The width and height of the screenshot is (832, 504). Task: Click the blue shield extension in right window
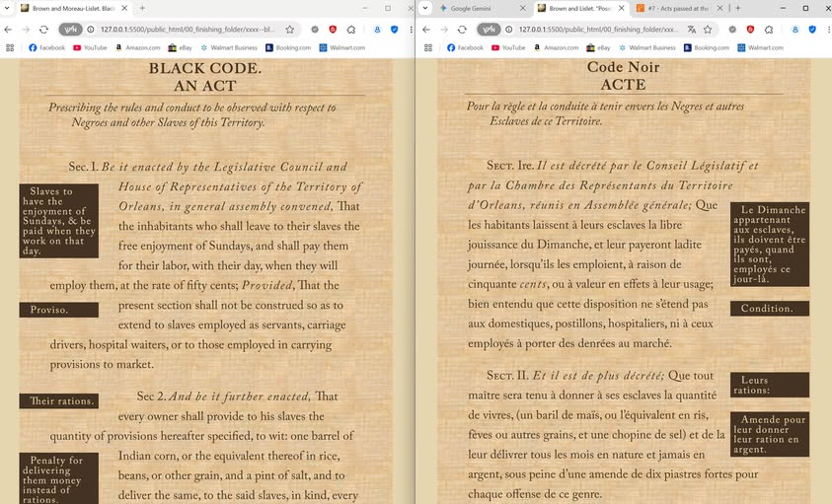[x=812, y=30]
